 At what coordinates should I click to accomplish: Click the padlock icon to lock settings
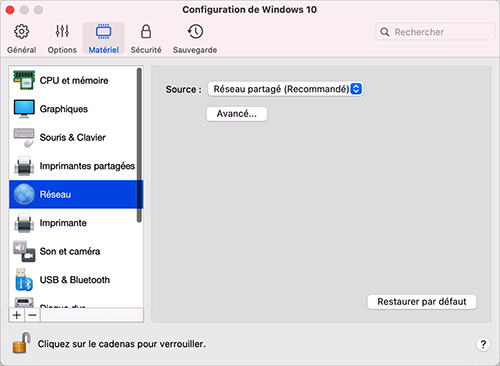tap(21, 343)
